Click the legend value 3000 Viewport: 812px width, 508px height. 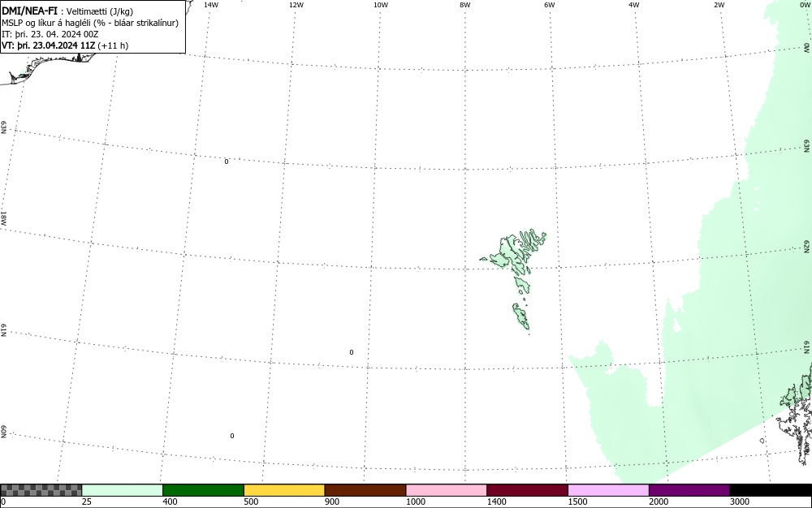[740, 502]
